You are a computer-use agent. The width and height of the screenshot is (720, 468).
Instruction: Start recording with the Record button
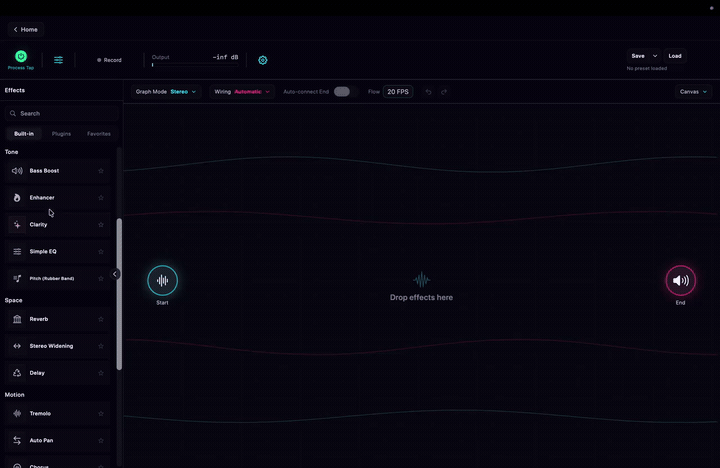click(109, 60)
